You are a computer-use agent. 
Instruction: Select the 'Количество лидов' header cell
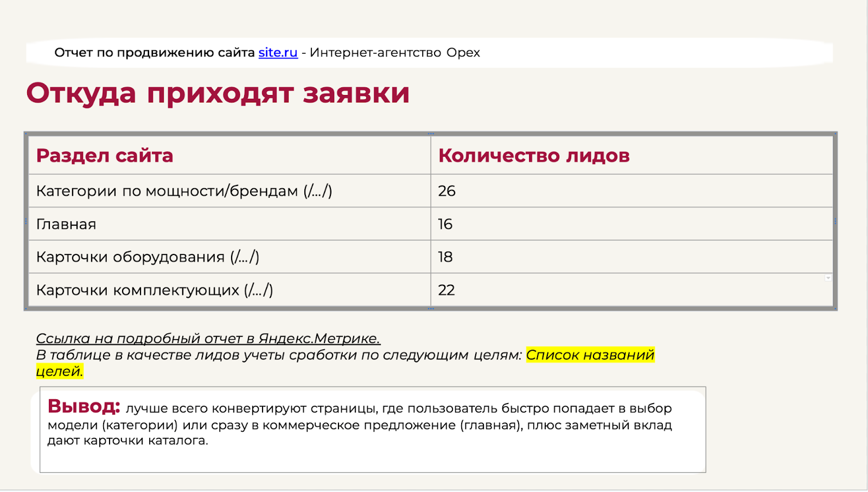534,156
